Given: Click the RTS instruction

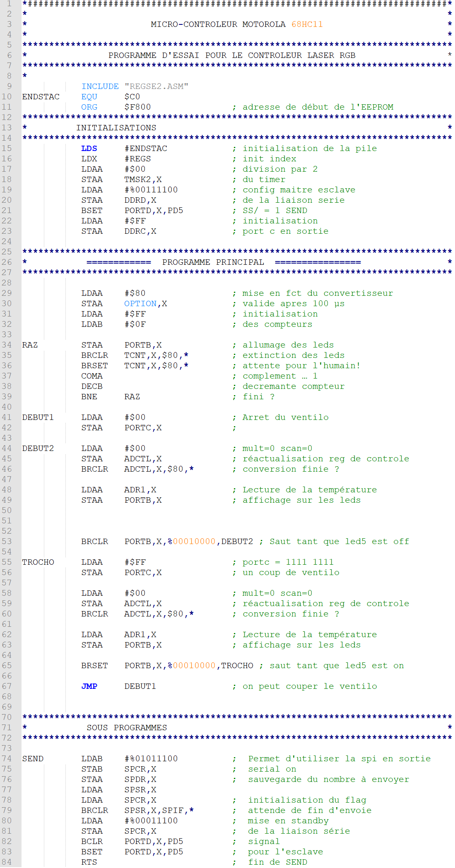Looking at the screenshot, I should click(89, 862).
